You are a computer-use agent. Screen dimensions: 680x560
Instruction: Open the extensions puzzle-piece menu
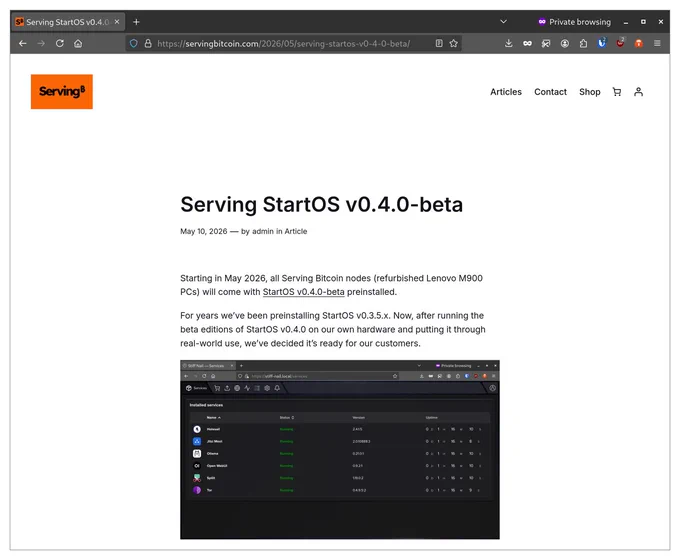coord(583,43)
